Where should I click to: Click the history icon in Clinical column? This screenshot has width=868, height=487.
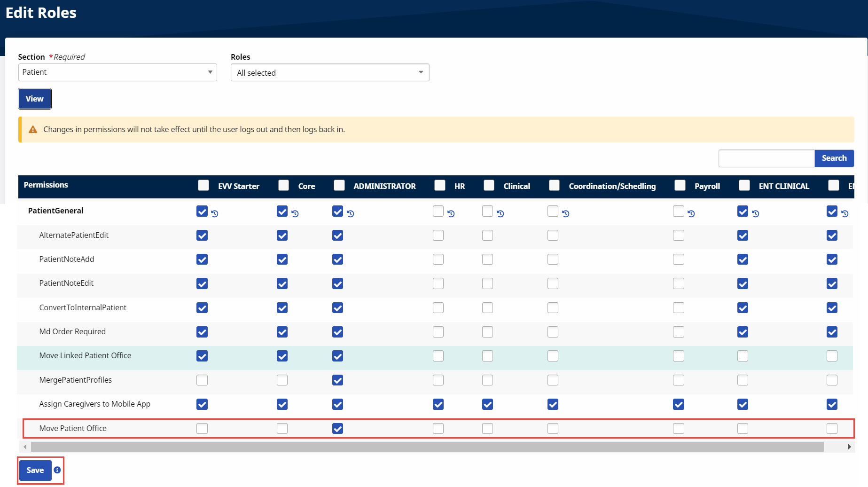(500, 214)
